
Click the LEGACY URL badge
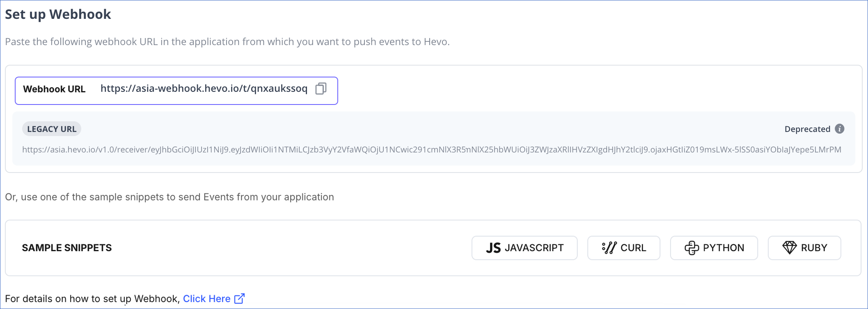coord(52,129)
